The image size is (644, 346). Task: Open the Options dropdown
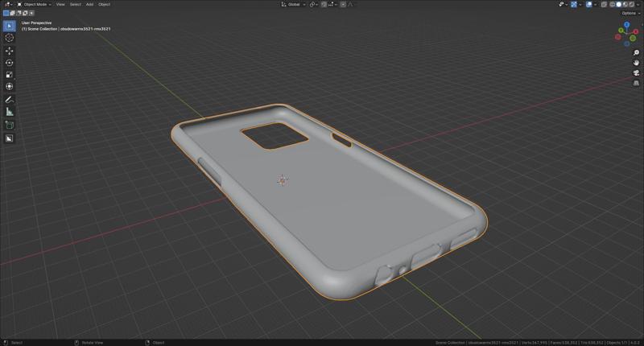(630, 13)
